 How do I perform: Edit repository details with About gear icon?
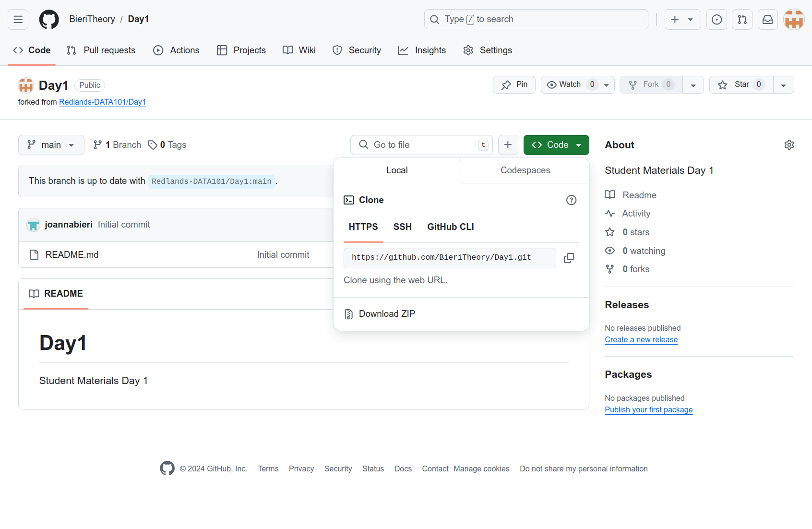tap(789, 145)
